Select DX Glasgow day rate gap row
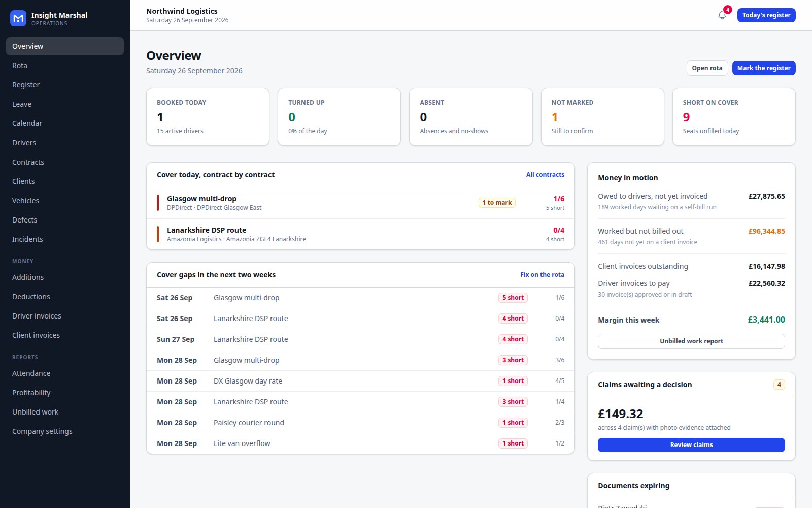 click(360, 381)
